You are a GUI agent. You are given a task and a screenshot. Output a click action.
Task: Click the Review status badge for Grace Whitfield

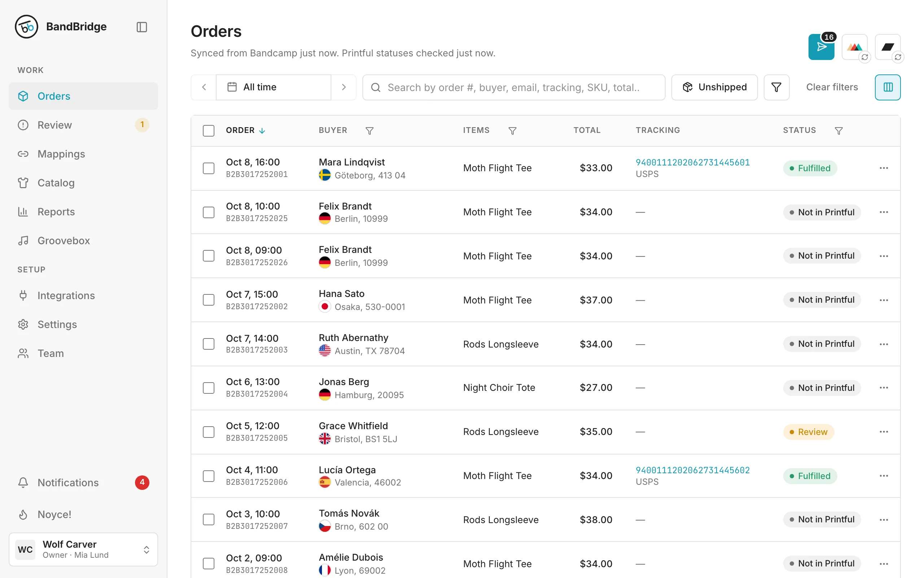tap(808, 432)
